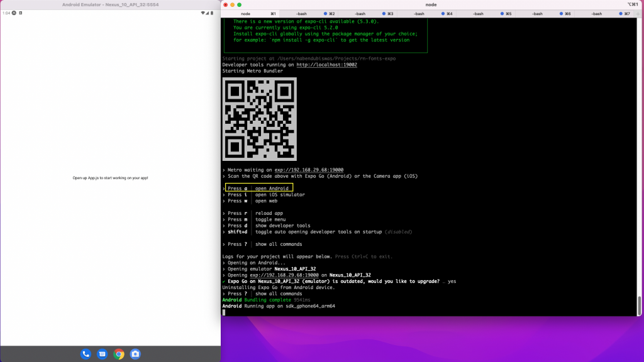Click the 'Open up App.js' text in emulator

pos(110,178)
